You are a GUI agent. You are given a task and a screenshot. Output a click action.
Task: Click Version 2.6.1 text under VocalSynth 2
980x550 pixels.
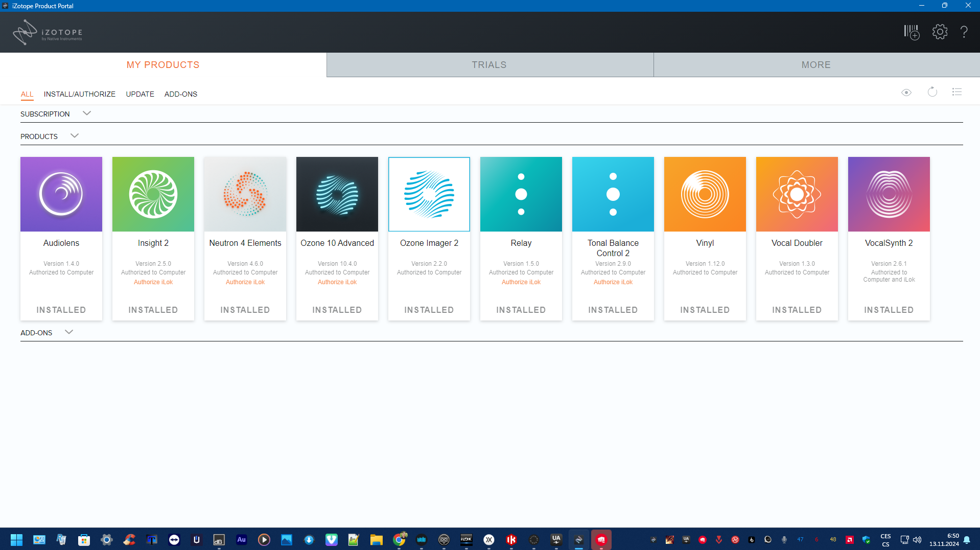coord(889,264)
